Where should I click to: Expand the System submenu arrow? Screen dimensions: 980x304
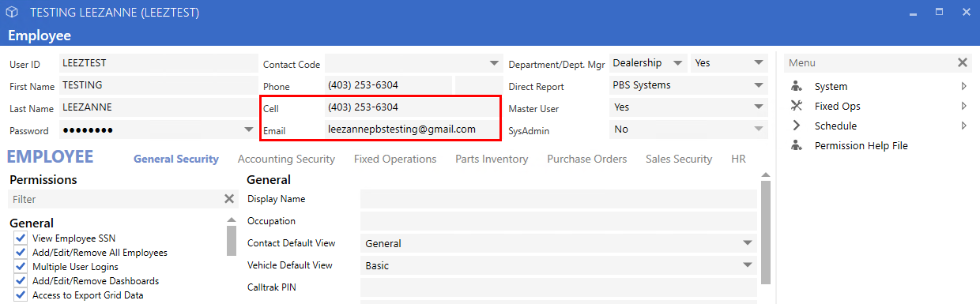[x=963, y=86]
